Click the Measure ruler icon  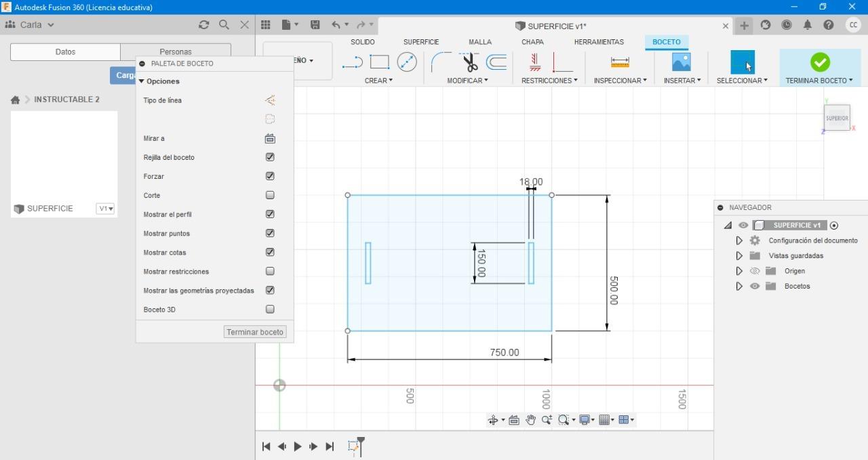pos(620,62)
